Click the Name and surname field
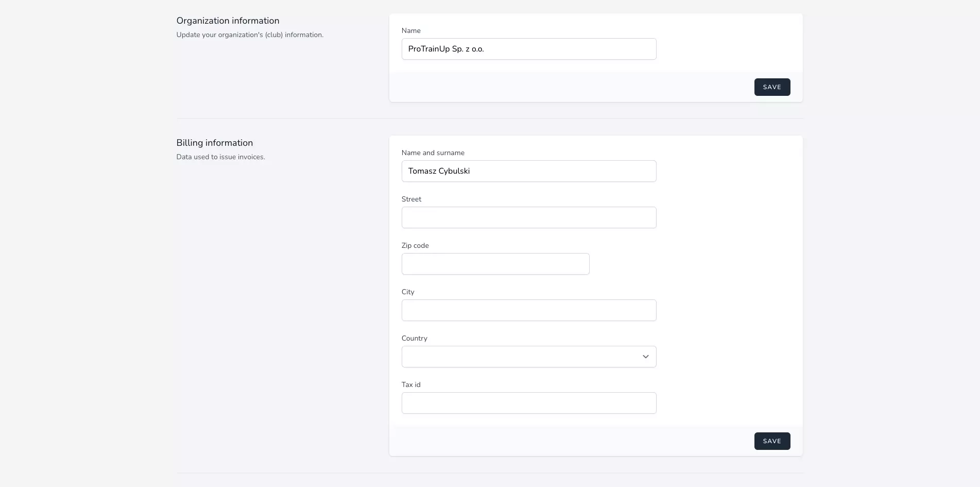 pyautogui.click(x=528, y=171)
